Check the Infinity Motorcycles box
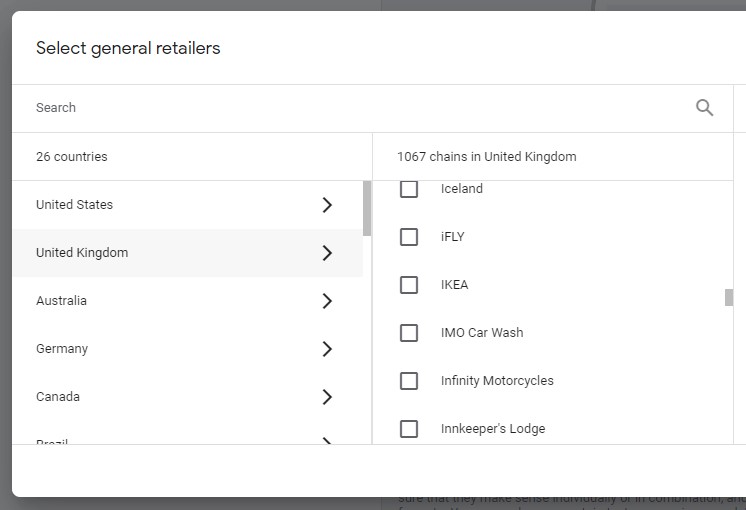Screen dimensions: 746x510 [409, 381]
